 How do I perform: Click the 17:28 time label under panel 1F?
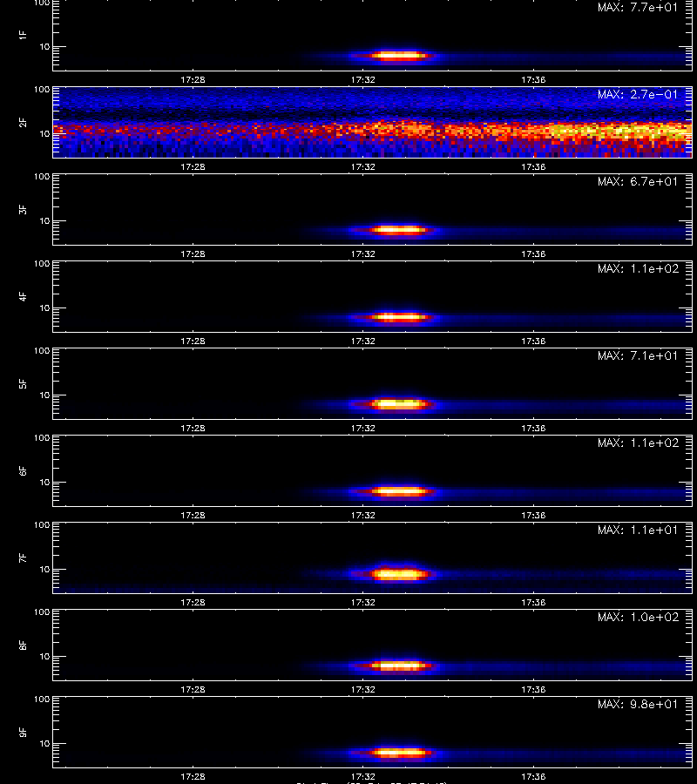point(193,79)
